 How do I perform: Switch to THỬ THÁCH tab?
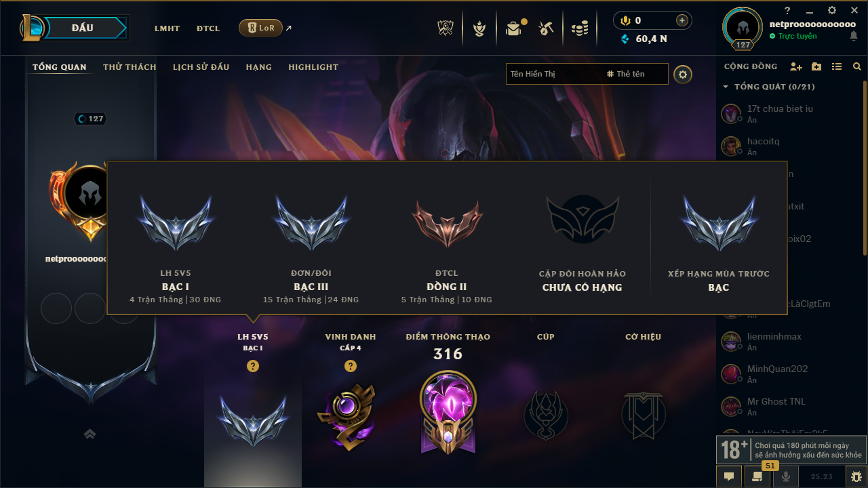(130, 67)
